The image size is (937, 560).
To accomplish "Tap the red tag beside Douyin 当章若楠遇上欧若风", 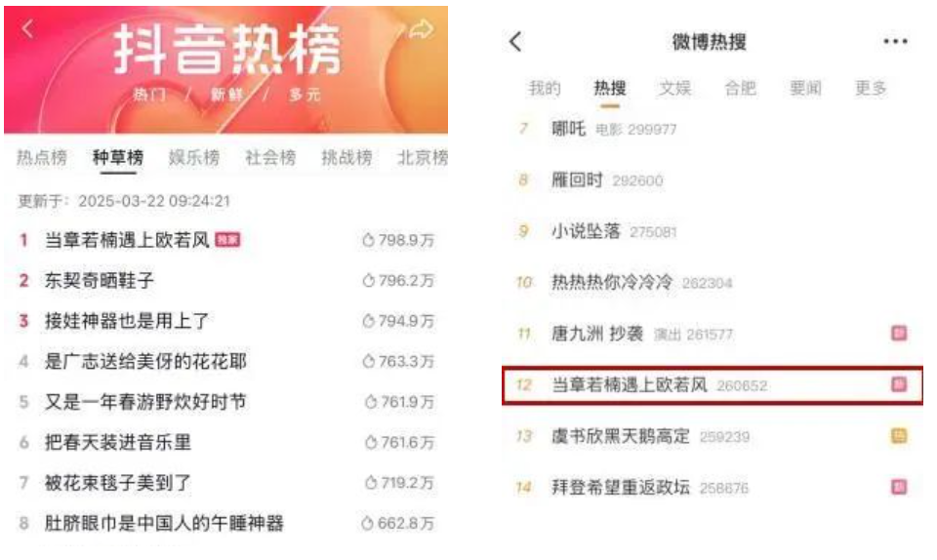I will click(x=227, y=239).
